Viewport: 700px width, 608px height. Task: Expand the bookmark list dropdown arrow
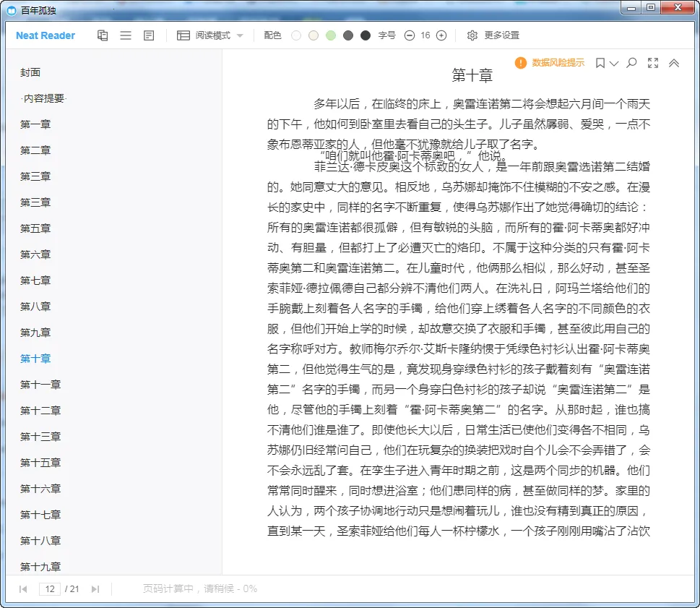(614, 64)
